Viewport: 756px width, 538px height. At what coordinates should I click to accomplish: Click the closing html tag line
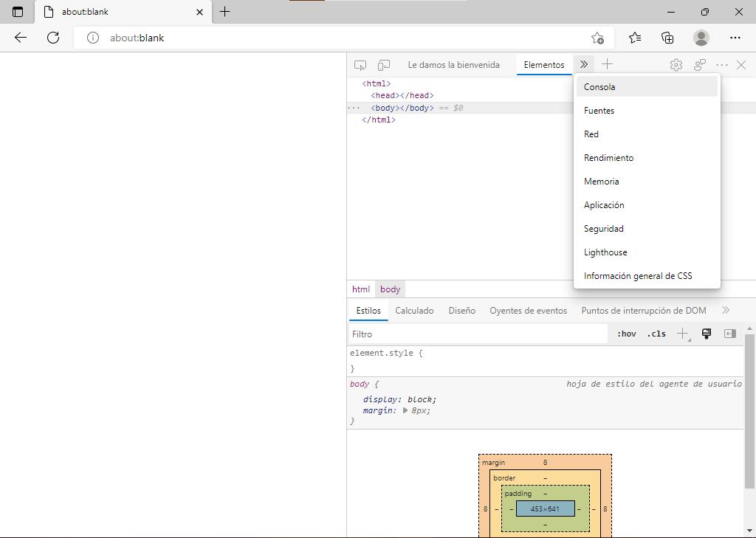tap(379, 120)
